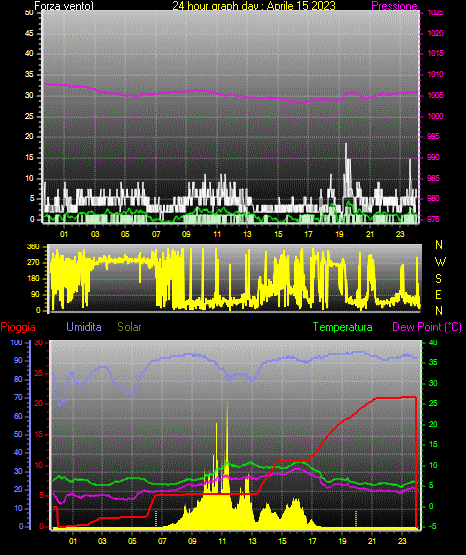Click the blue '100' humidity axis value
466x555 pixels.
(17, 343)
